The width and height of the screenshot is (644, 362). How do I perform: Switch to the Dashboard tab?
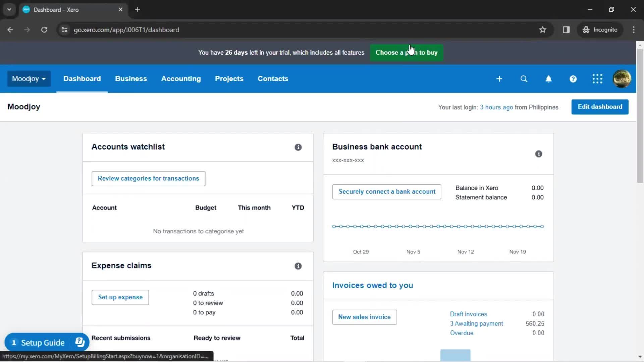point(82,79)
